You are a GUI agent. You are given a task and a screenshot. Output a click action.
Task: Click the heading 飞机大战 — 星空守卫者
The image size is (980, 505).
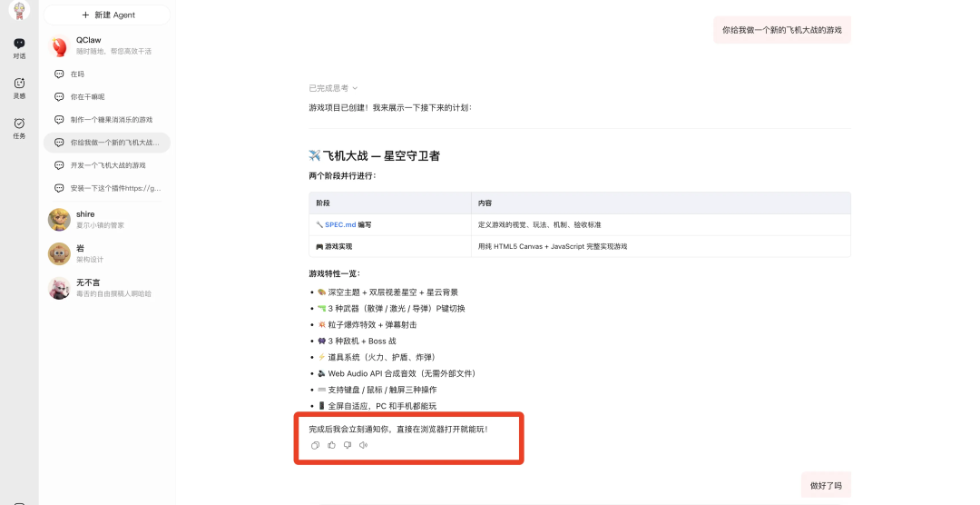pyautogui.click(x=375, y=156)
